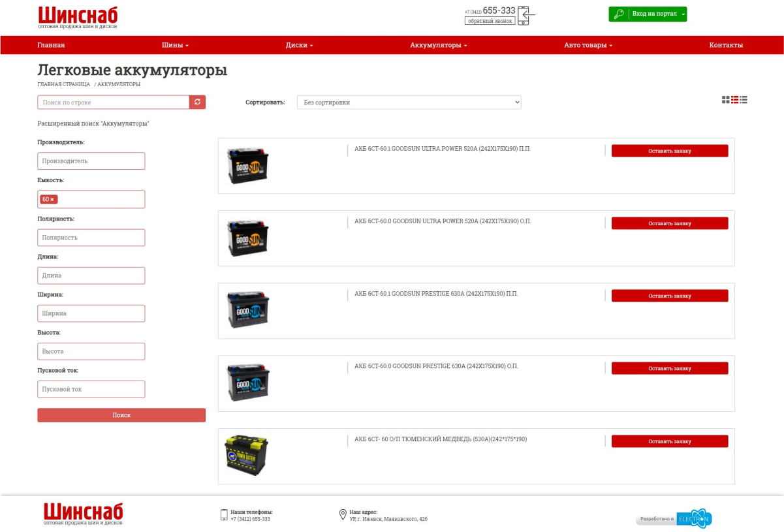The width and height of the screenshot is (784, 532).
Task: Leave request for Goodsun Prestige 630A О.П.
Action: [670, 368]
